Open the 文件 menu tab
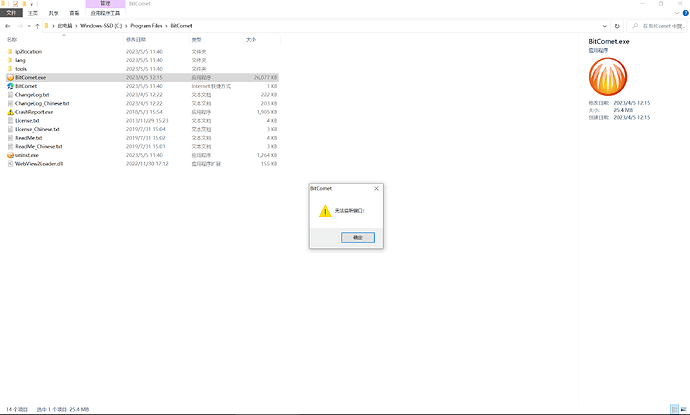 10,15
